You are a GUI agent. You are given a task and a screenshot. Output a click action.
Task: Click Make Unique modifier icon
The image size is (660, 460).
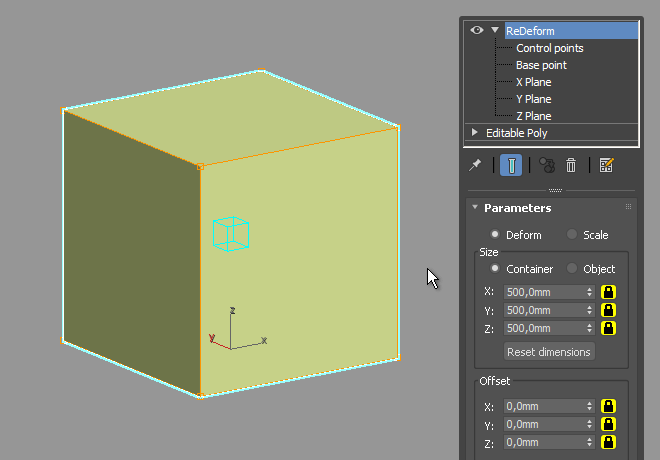[547, 165]
